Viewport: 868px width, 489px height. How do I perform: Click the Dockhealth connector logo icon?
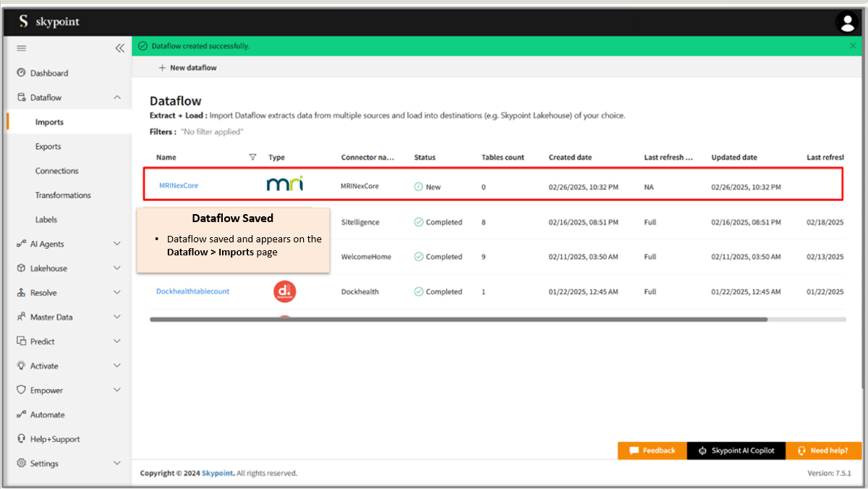[285, 292]
